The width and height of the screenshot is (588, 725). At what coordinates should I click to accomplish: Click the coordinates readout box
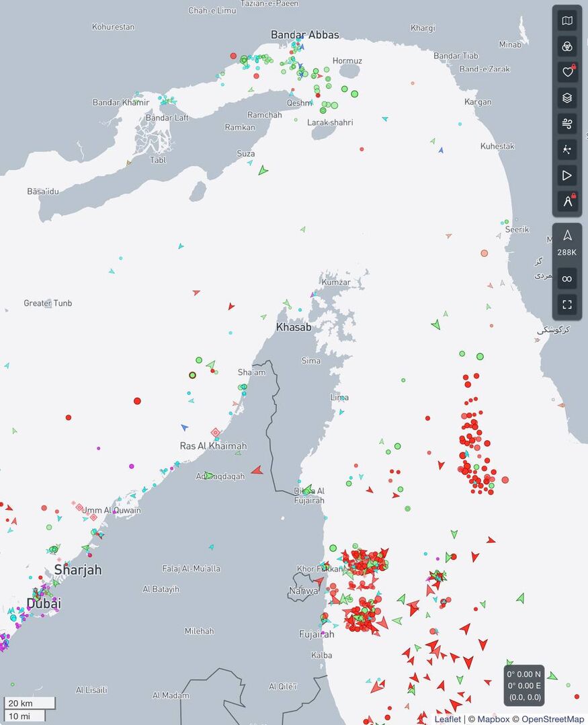[x=523, y=685]
